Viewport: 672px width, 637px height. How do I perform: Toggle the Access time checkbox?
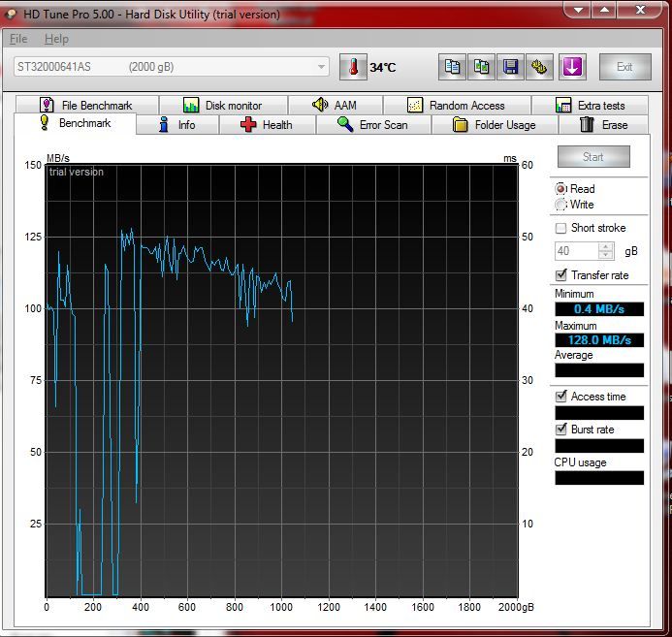pyautogui.click(x=560, y=397)
